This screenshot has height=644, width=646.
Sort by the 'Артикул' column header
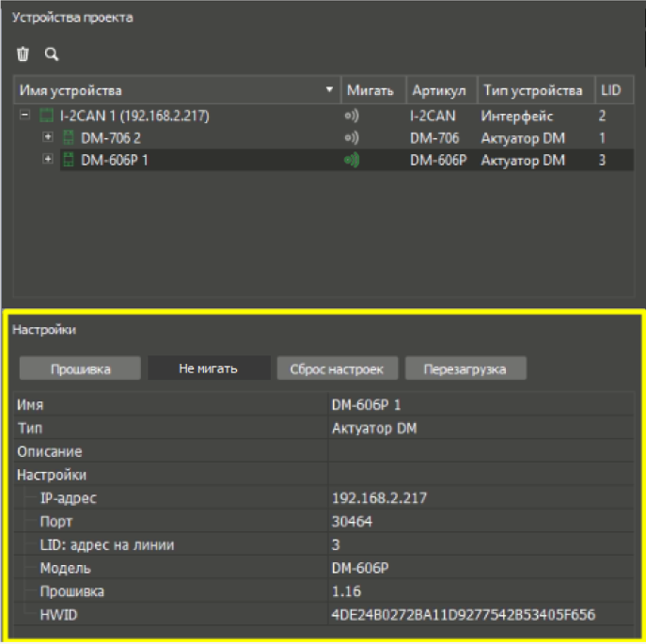(x=440, y=90)
